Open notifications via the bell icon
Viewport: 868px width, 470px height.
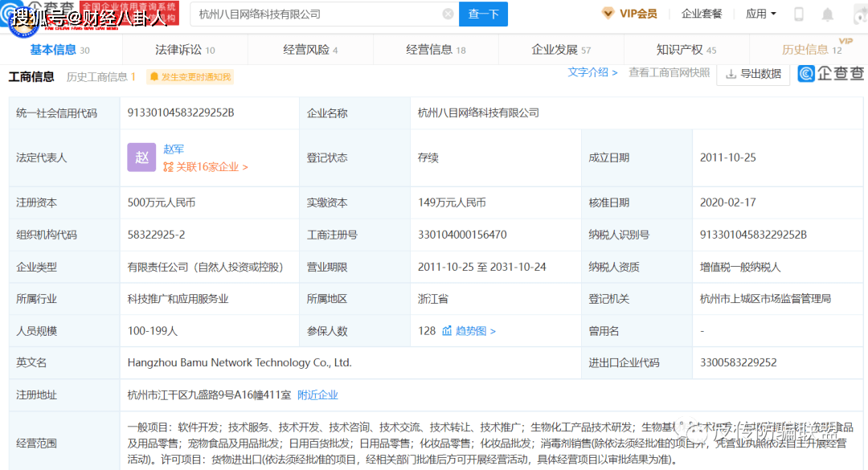click(x=827, y=14)
